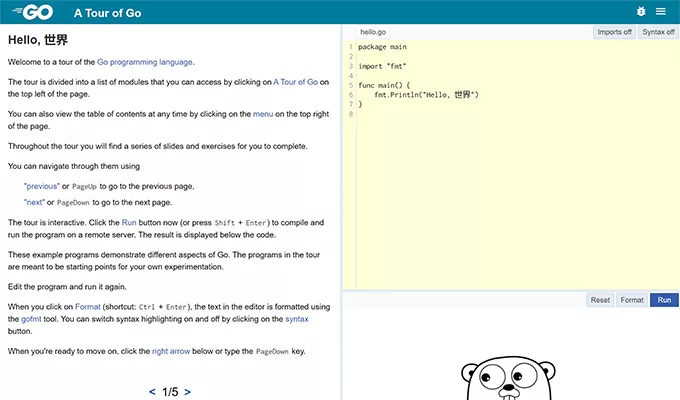The width and height of the screenshot is (680, 400).
Task: Click the gopher mascot image
Action: coord(508,378)
